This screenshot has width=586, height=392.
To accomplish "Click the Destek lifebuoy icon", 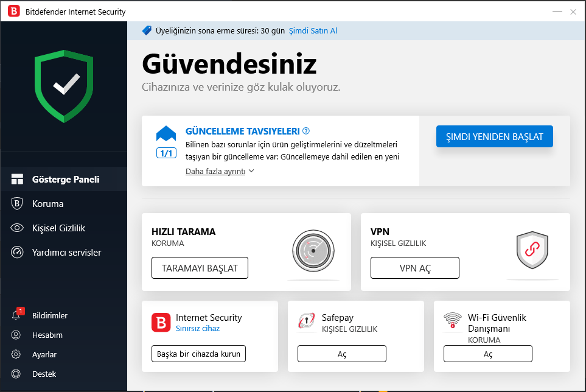I will point(16,374).
